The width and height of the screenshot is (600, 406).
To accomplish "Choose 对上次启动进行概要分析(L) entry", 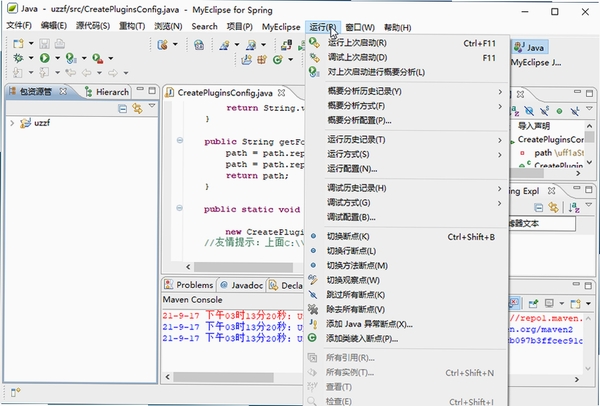I will click(x=407, y=72).
